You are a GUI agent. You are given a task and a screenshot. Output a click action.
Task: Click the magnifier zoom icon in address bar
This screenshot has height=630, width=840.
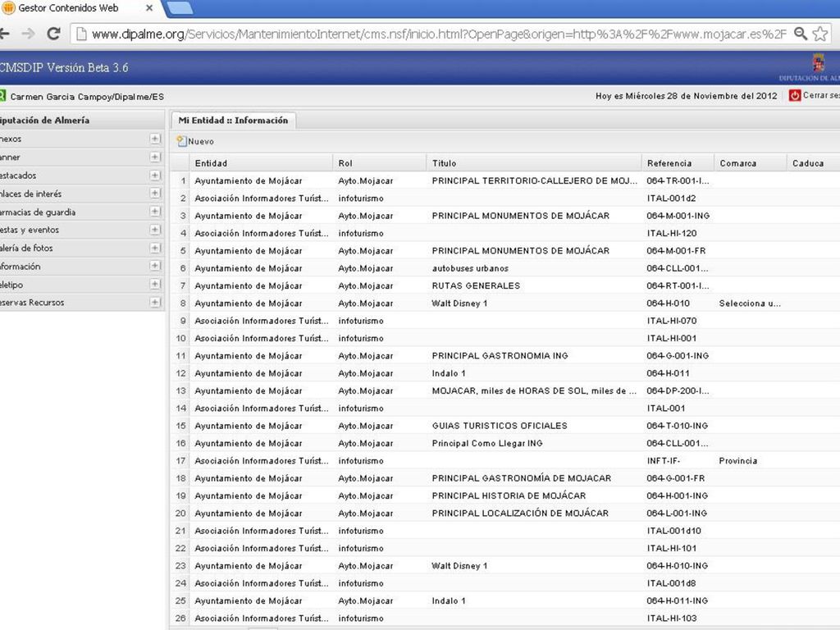tap(801, 34)
